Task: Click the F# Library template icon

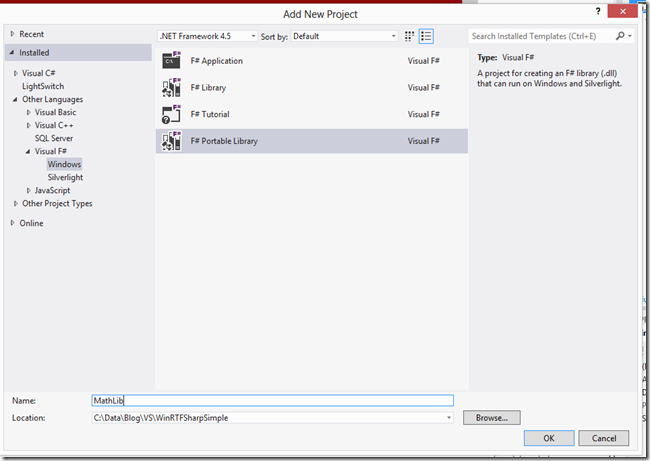Action: [171, 87]
